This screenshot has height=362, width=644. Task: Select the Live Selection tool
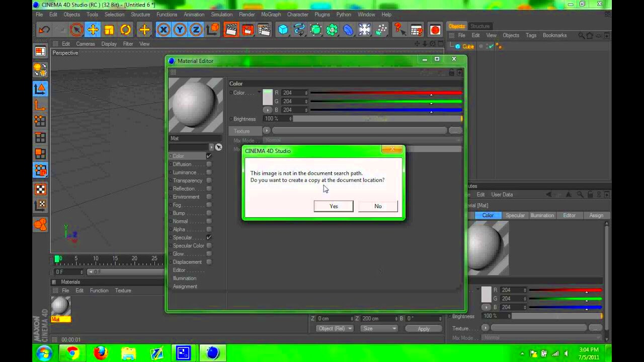pos(76,30)
